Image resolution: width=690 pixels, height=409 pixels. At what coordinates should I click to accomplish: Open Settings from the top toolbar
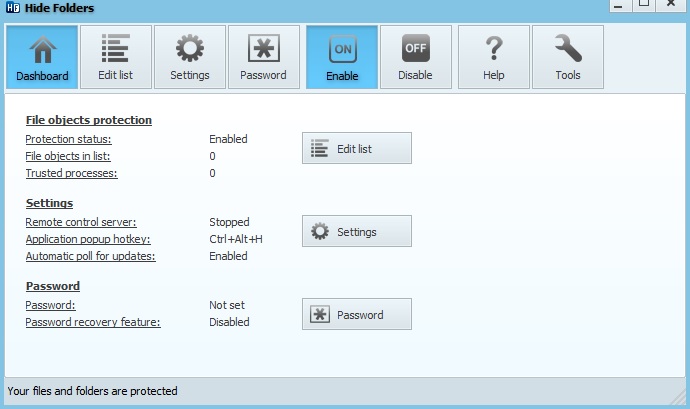coord(190,57)
